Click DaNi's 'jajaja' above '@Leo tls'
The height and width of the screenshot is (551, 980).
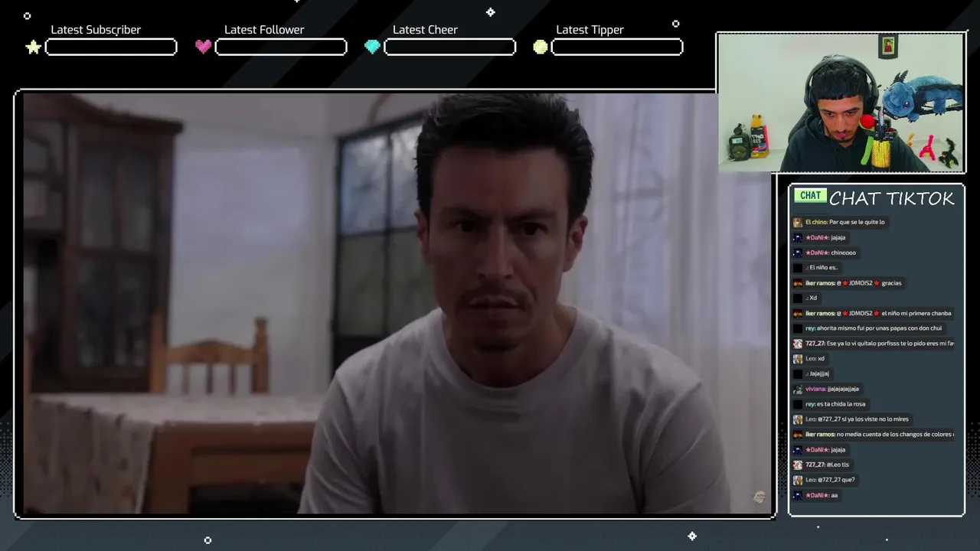point(838,449)
